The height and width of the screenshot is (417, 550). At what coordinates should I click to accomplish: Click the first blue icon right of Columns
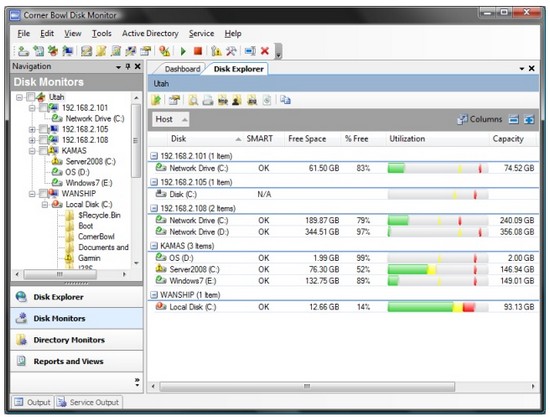pos(514,120)
